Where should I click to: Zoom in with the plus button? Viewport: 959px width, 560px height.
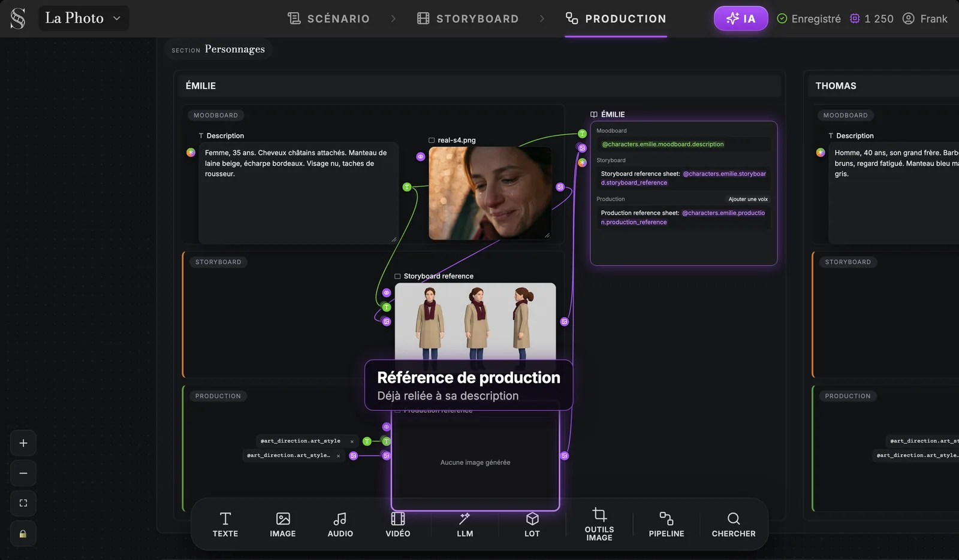click(x=23, y=443)
